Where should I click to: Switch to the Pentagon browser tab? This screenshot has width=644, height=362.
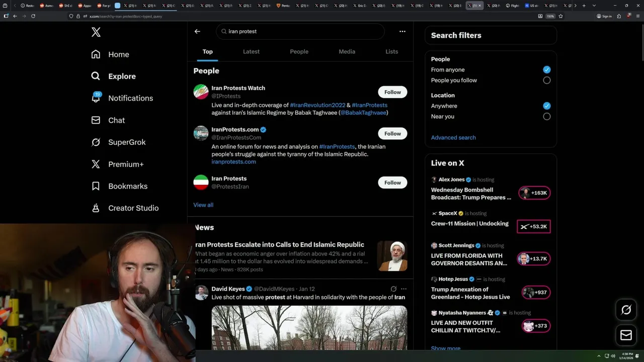pos(284,6)
